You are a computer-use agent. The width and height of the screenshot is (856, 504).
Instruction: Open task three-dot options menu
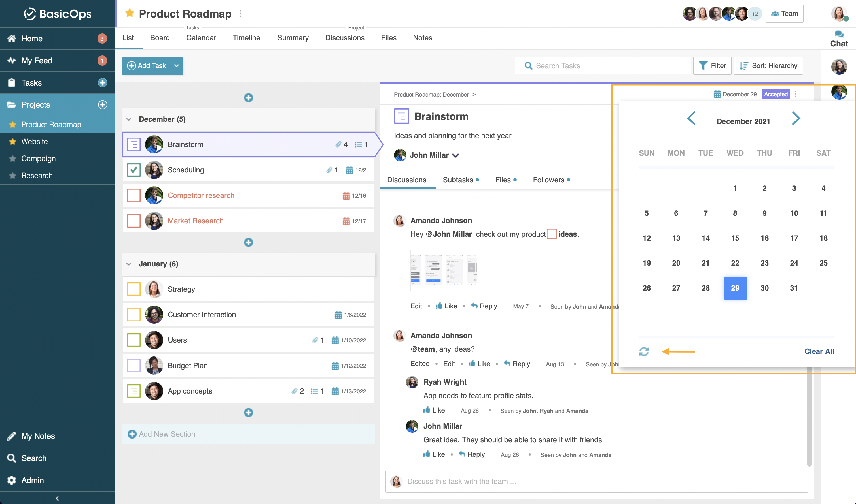tap(796, 94)
